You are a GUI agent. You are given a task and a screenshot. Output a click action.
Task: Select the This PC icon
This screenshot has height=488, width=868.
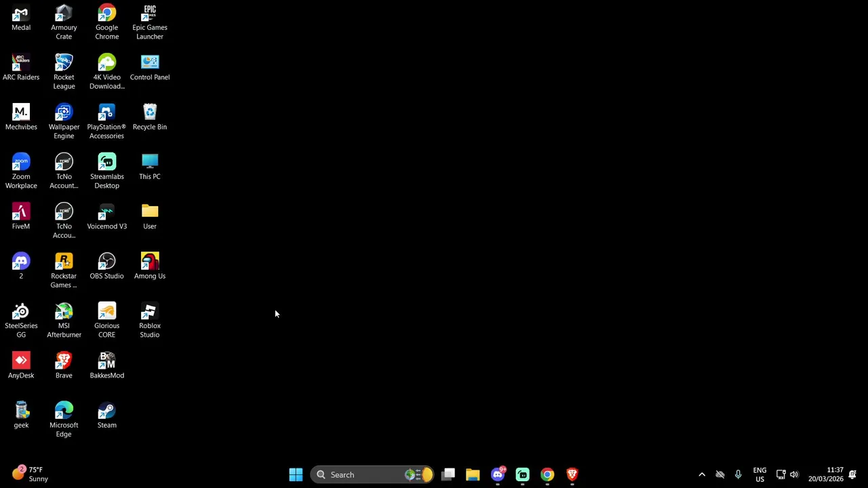coord(150,167)
